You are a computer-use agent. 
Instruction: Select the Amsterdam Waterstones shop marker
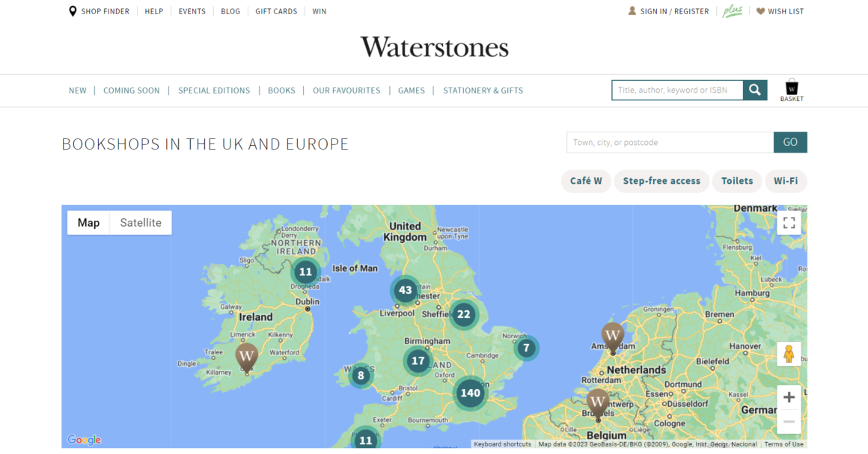pyautogui.click(x=613, y=336)
